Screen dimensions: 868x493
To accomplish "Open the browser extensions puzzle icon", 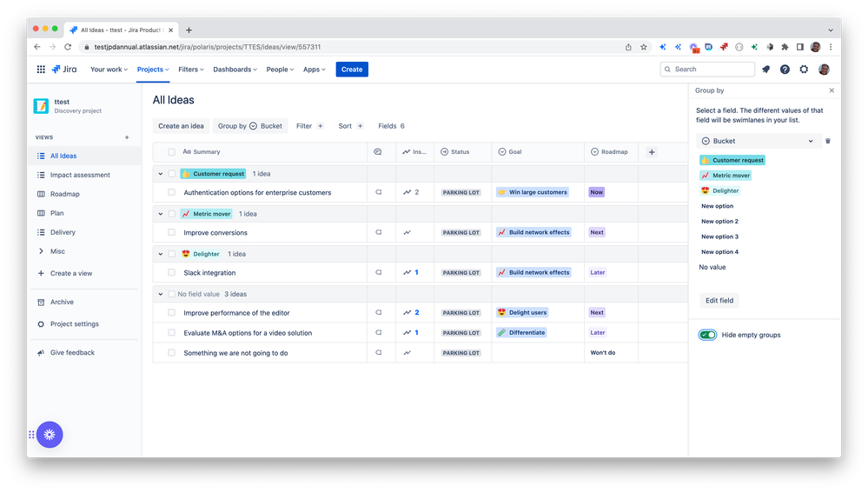I will [785, 47].
